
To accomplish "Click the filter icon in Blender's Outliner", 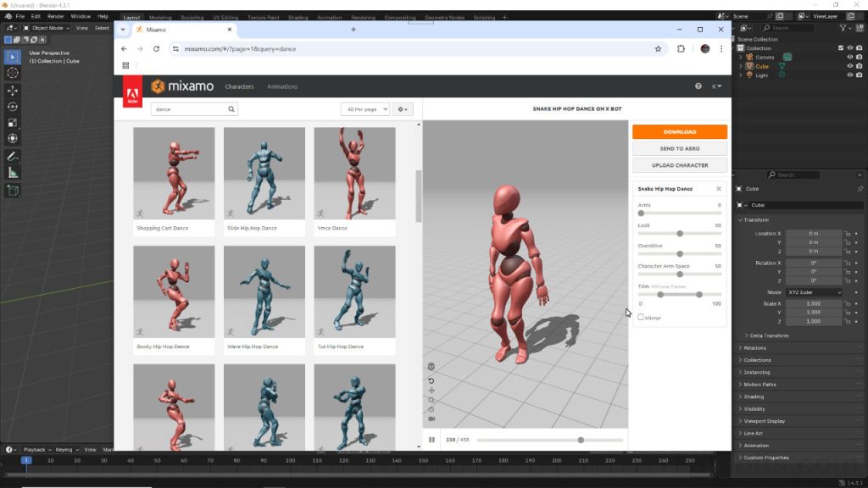I will [843, 28].
